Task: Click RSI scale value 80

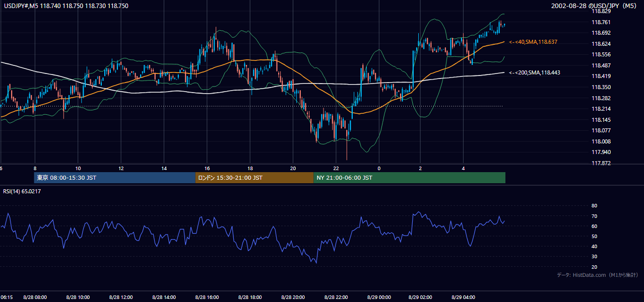Action: (594, 206)
